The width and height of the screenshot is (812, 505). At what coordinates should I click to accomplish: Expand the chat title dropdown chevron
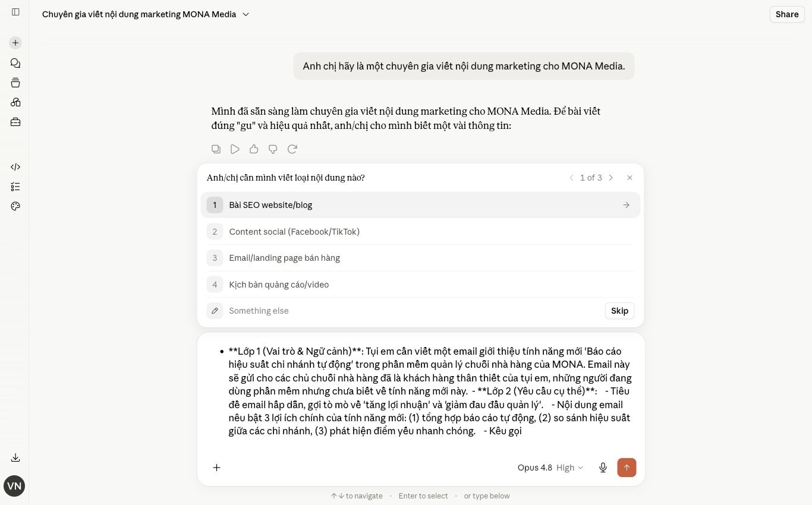click(x=246, y=14)
